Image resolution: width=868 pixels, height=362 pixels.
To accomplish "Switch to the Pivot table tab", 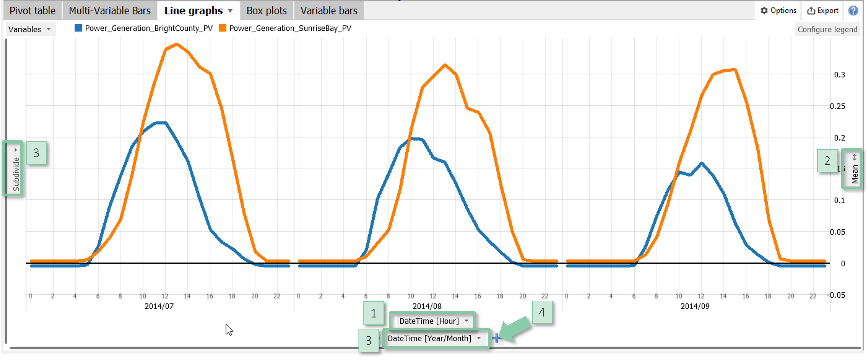I will pos(32,11).
